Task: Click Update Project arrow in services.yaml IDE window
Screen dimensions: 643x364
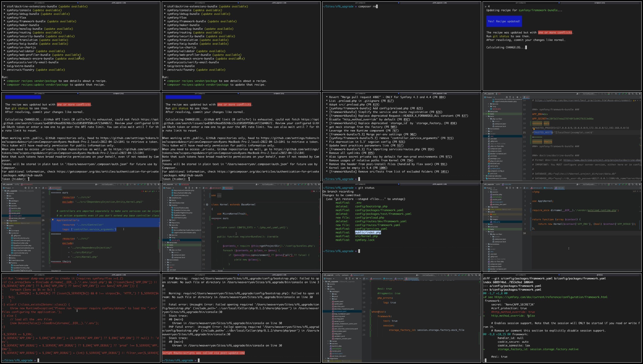Action: tap(138, 184)
